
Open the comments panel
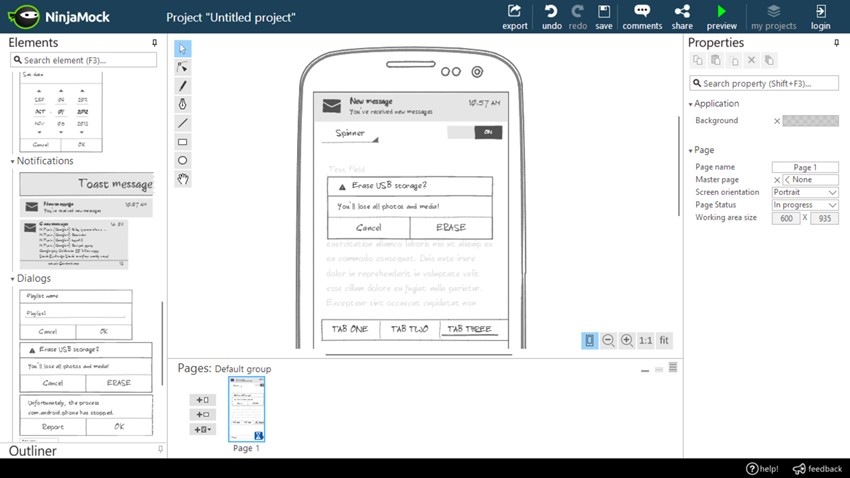[x=641, y=16]
